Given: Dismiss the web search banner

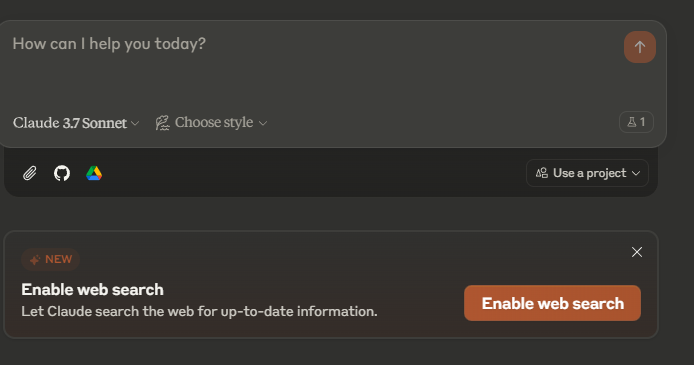Looking at the screenshot, I should (637, 252).
